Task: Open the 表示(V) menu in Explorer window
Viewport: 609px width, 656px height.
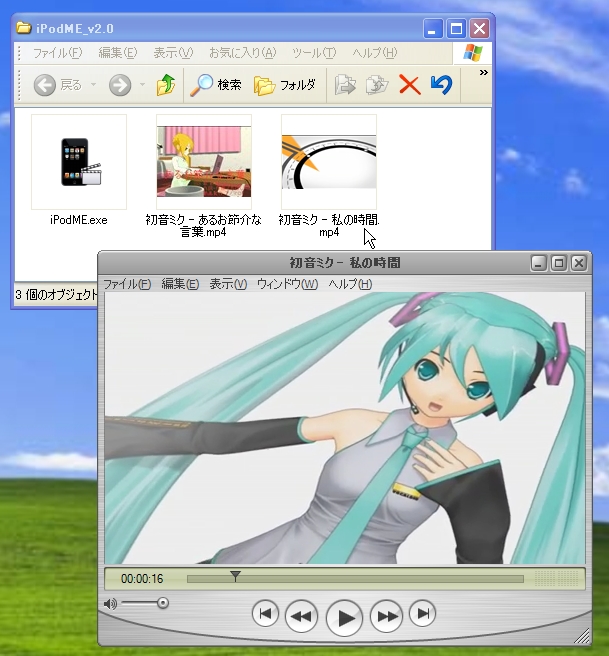Action: 173,53
